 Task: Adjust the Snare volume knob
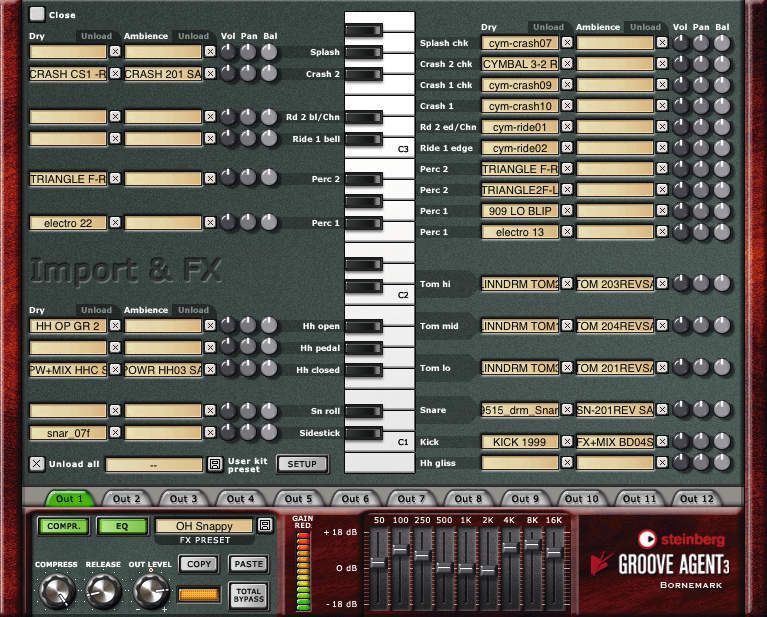[681, 410]
